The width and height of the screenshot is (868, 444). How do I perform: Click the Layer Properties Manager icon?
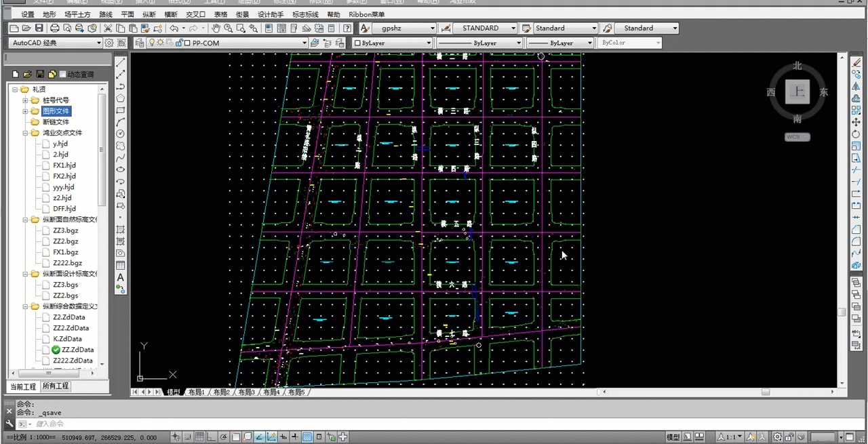pyautogui.click(x=139, y=42)
